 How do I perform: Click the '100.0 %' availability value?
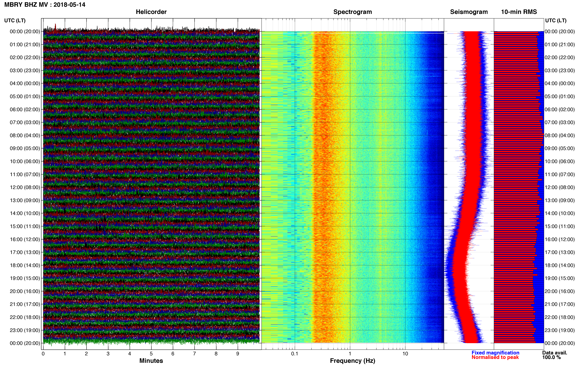pyautogui.click(x=552, y=358)
